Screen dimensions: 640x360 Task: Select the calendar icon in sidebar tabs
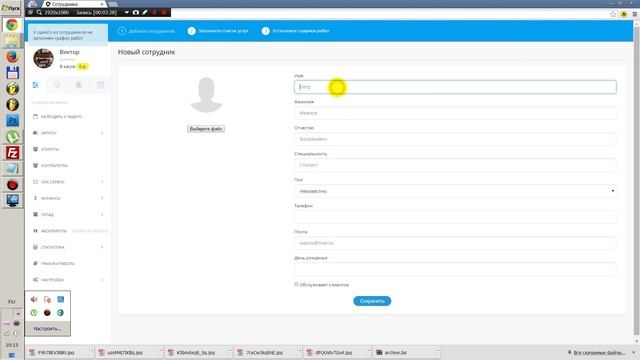click(x=100, y=84)
